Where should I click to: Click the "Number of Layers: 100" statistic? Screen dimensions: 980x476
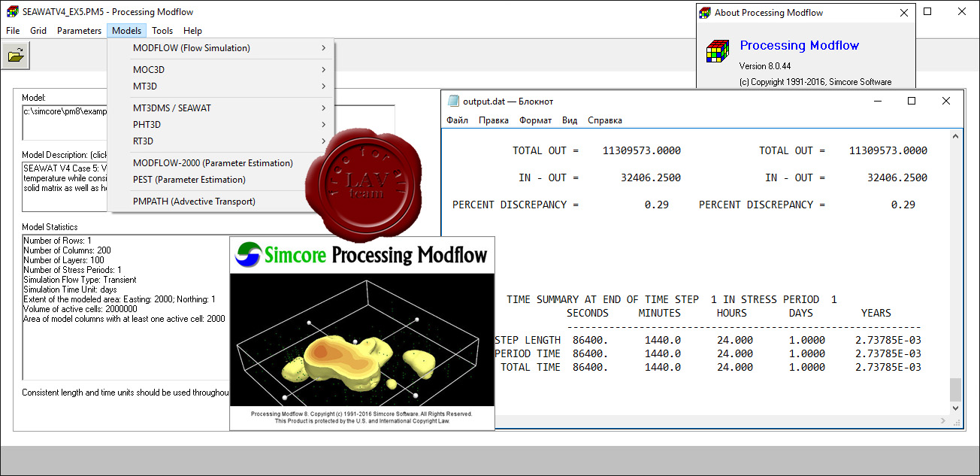[x=64, y=260]
